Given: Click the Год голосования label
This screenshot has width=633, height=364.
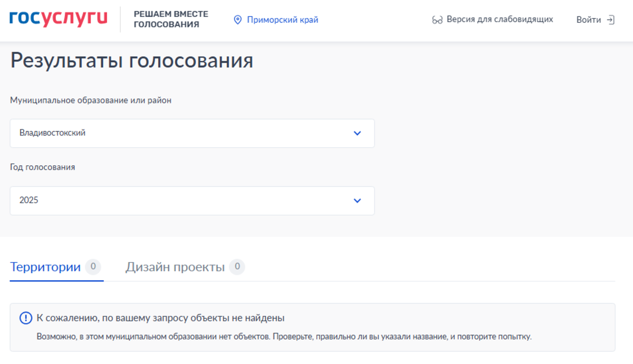Looking at the screenshot, I should point(42,167).
